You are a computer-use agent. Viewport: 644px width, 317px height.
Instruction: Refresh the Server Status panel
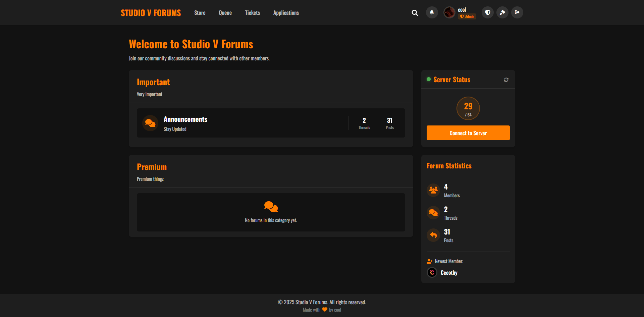coord(506,80)
